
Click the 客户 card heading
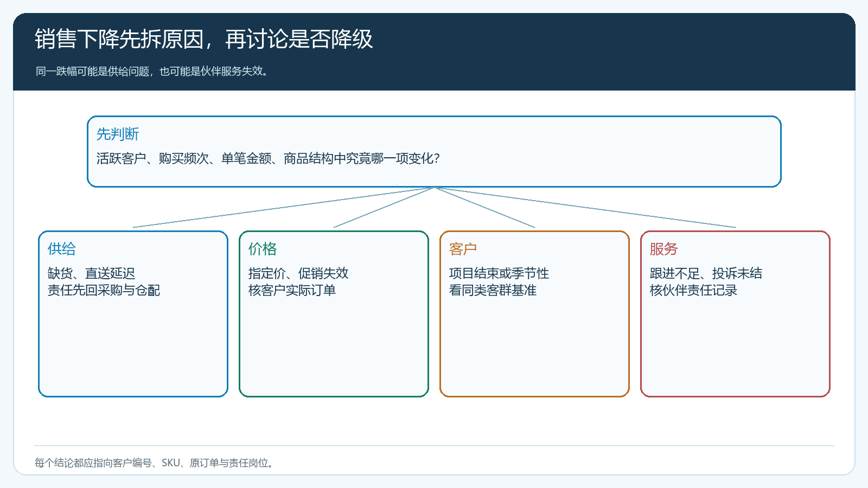[x=463, y=249]
